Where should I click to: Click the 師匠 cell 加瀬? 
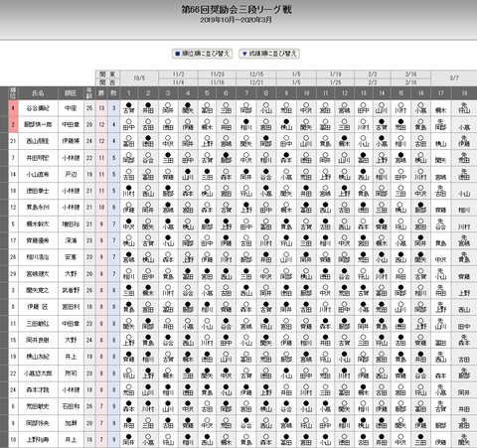click(71, 423)
